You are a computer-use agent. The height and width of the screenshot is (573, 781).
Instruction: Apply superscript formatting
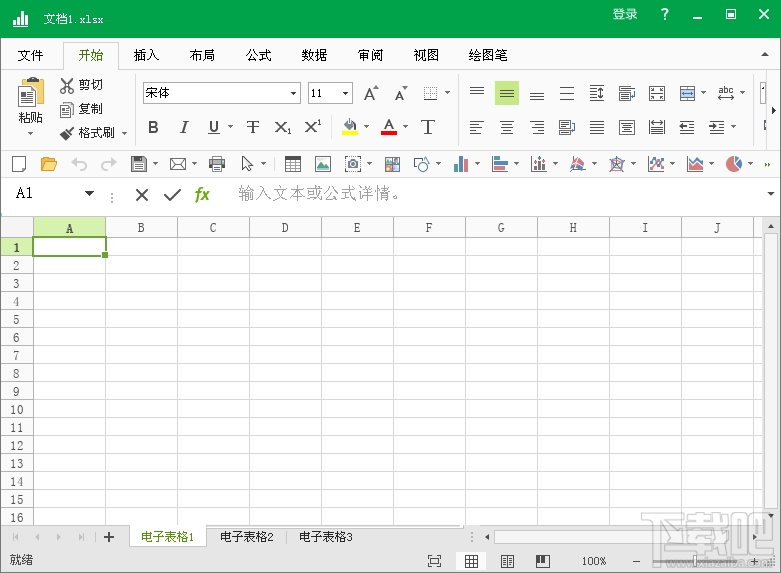click(312, 127)
